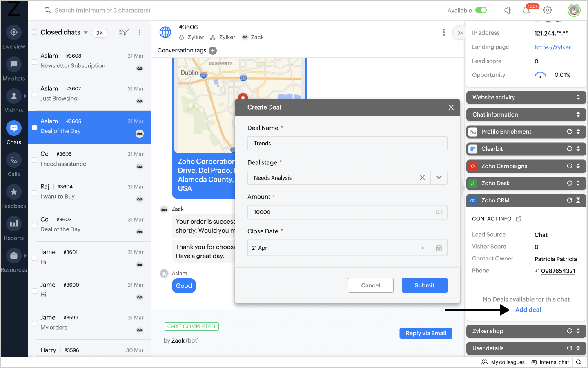Tick checkbox for chat #3606

tap(35, 128)
